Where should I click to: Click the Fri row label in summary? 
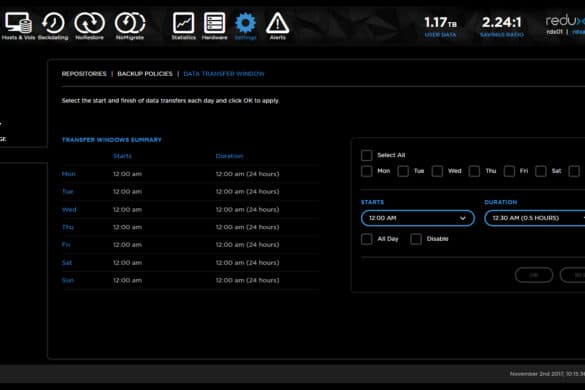66,244
